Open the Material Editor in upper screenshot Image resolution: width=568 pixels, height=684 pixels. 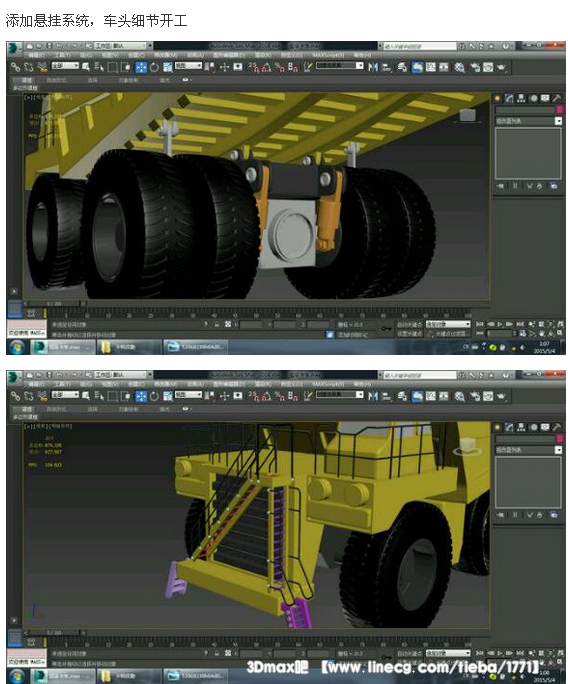point(459,67)
